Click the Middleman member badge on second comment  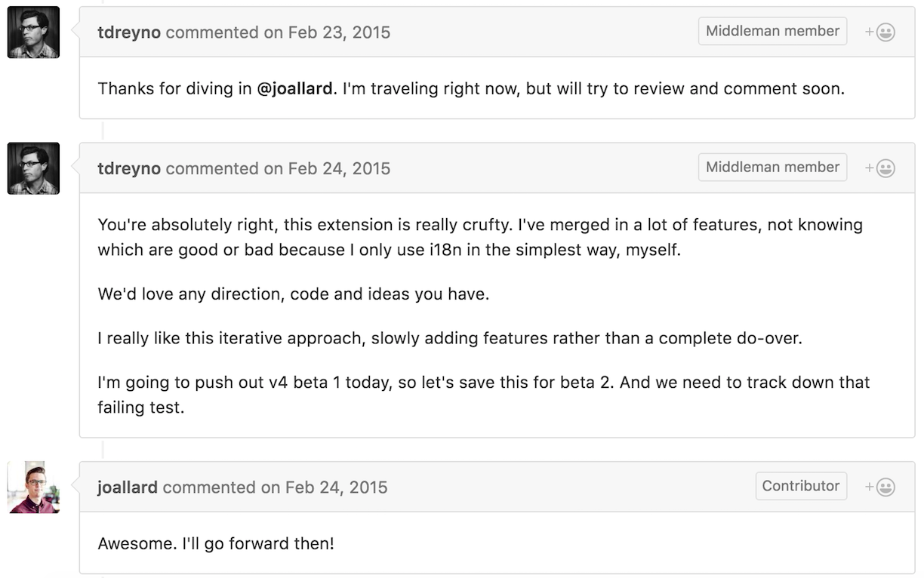click(772, 167)
